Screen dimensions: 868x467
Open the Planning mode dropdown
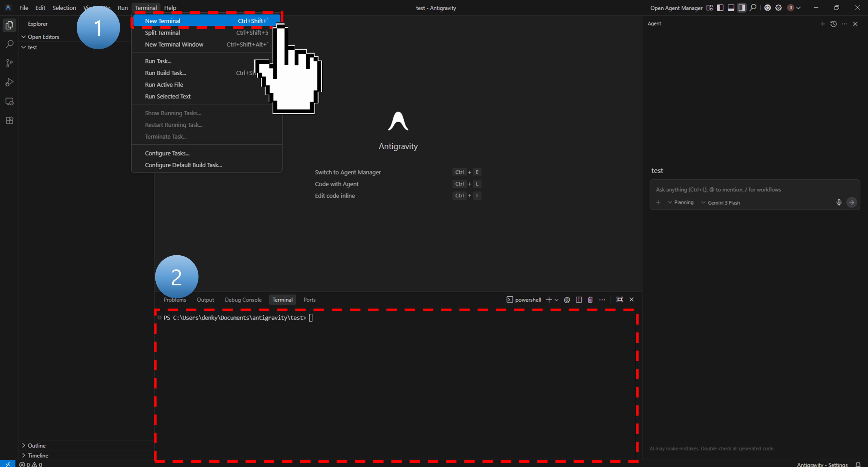click(x=681, y=202)
